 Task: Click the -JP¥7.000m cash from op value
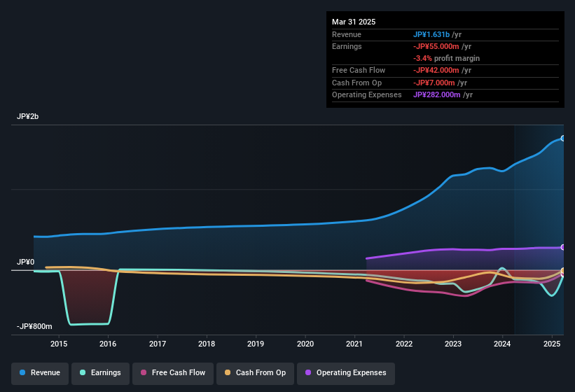click(x=434, y=83)
